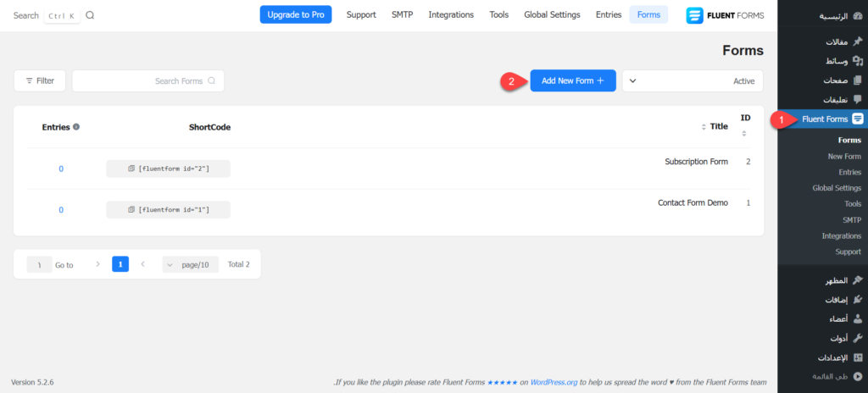
Task: Open Support submenu item in sidebar
Action: pos(849,252)
